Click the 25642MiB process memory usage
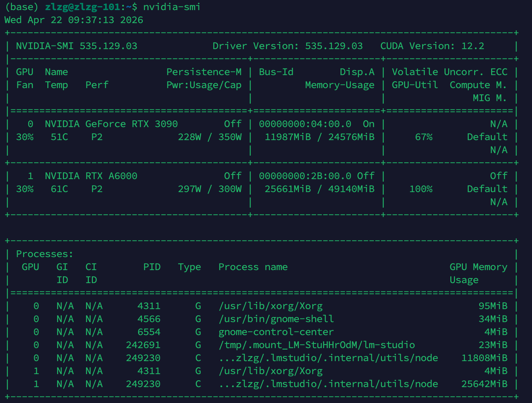532x403 pixels. [x=484, y=384]
